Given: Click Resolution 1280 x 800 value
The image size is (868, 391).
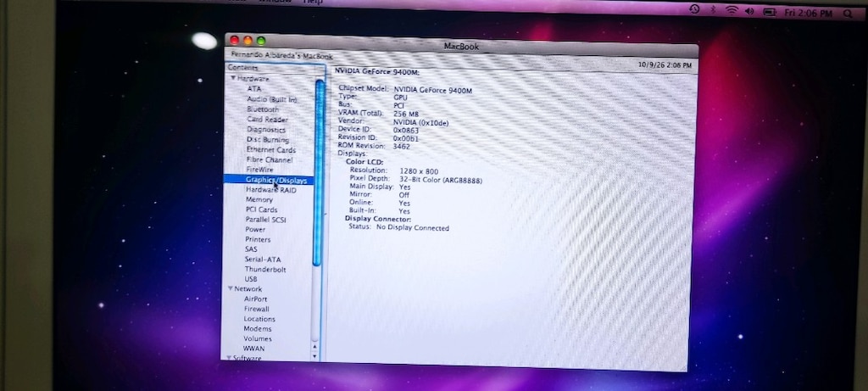Looking at the screenshot, I should coord(419,171).
